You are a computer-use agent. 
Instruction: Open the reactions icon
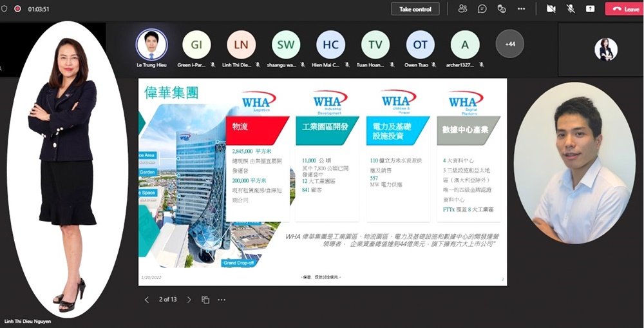pos(501,9)
